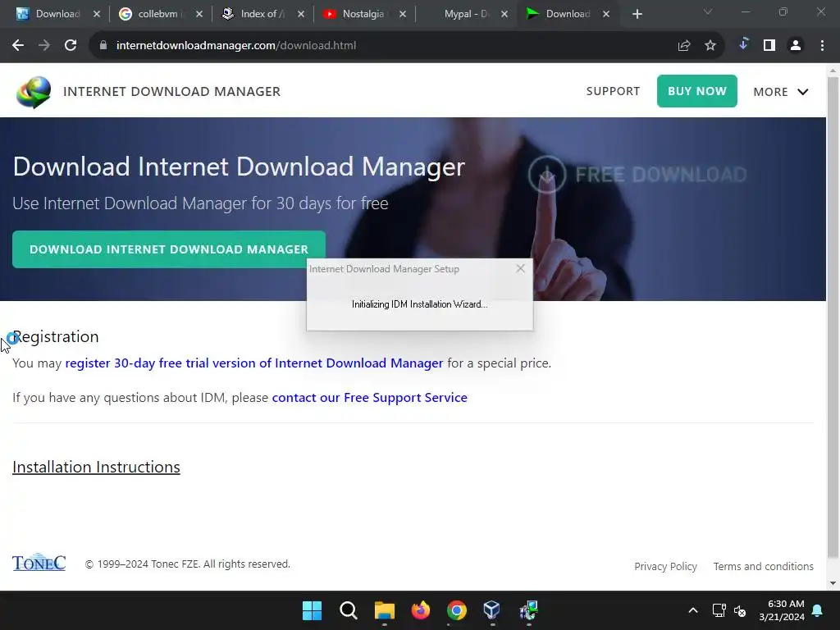Open the Windows Start menu
This screenshot has height=630, width=840.
(x=312, y=610)
